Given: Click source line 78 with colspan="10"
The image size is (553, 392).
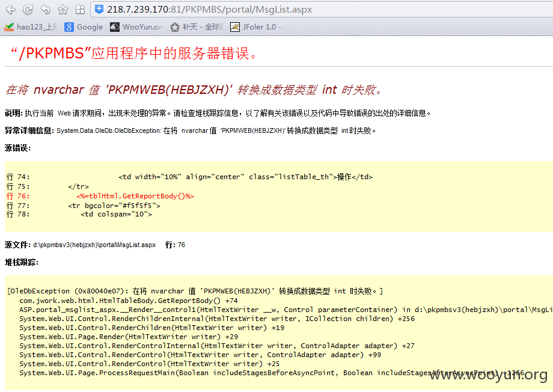Looking at the screenshot, I should [79, 214].
